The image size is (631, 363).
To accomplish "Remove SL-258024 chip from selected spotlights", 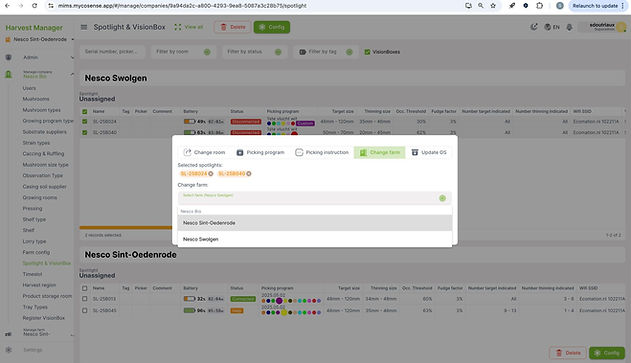I will click(x=210, y=173).
